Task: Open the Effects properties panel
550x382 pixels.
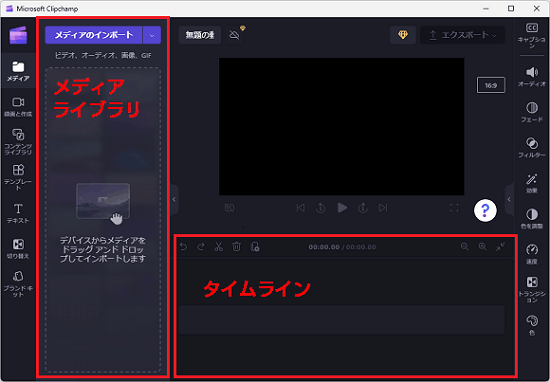Action: click(x=532, y=183)
